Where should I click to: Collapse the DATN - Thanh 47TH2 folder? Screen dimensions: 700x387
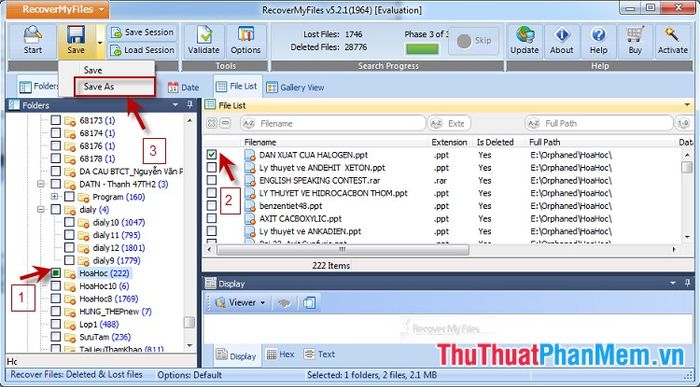41,184
